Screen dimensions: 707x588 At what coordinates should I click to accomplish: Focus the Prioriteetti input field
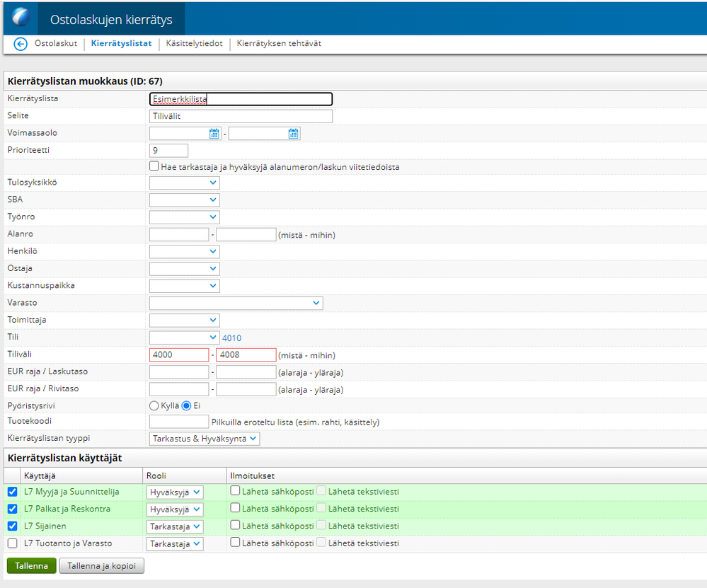coord(168,151)
